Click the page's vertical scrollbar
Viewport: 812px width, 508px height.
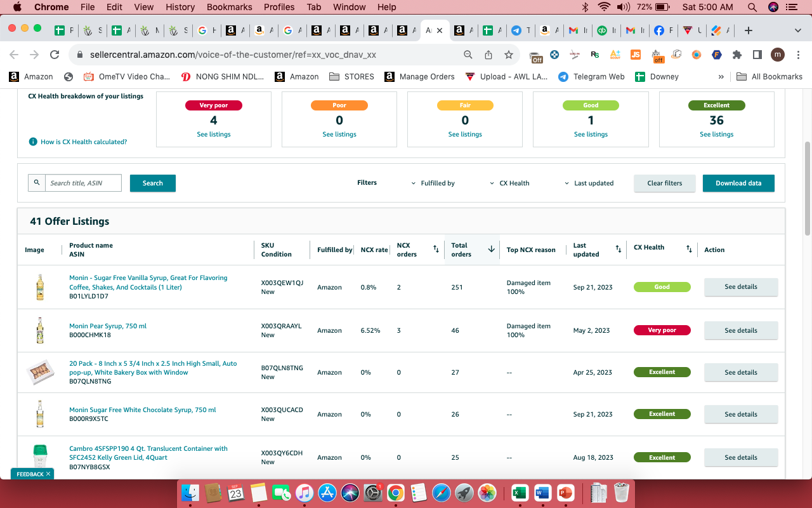808,187
